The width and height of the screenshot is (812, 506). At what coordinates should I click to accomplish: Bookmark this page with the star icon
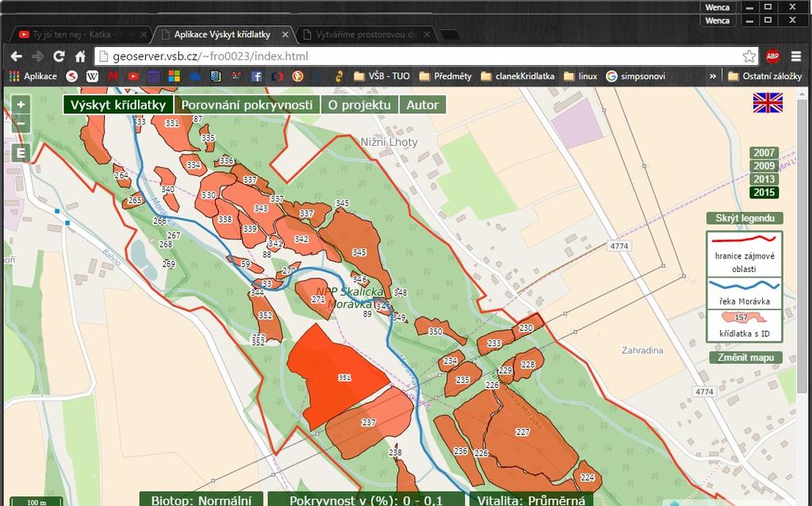[749, 56]
